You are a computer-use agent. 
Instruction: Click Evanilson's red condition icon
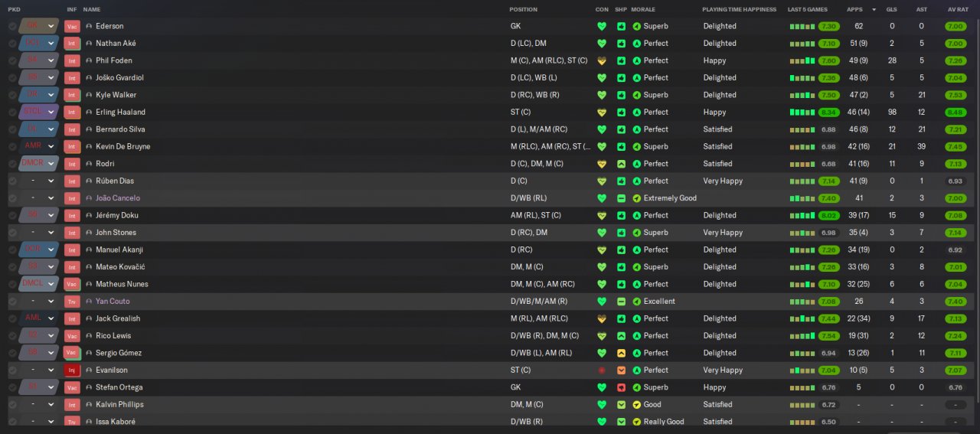602,370
